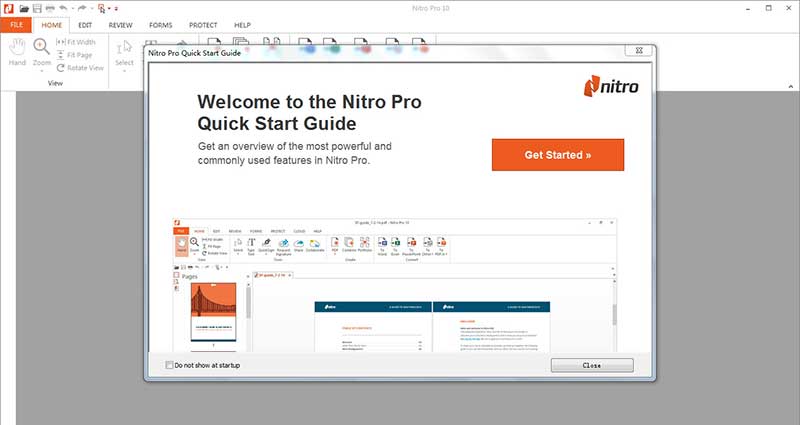Minimize the Nitro Pro window
800x425 pixels.
point(748,9)
